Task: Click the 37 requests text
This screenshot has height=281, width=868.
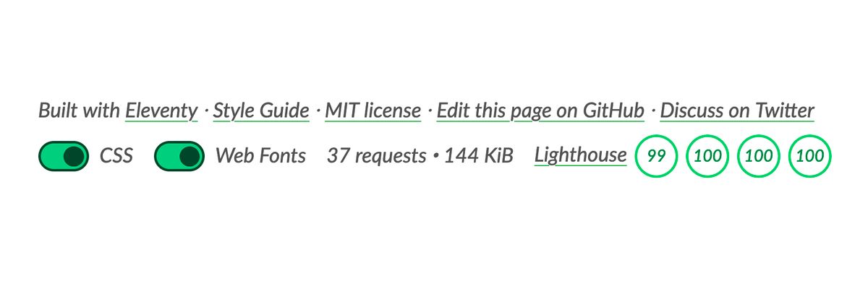Action: (x=377, y=156)
